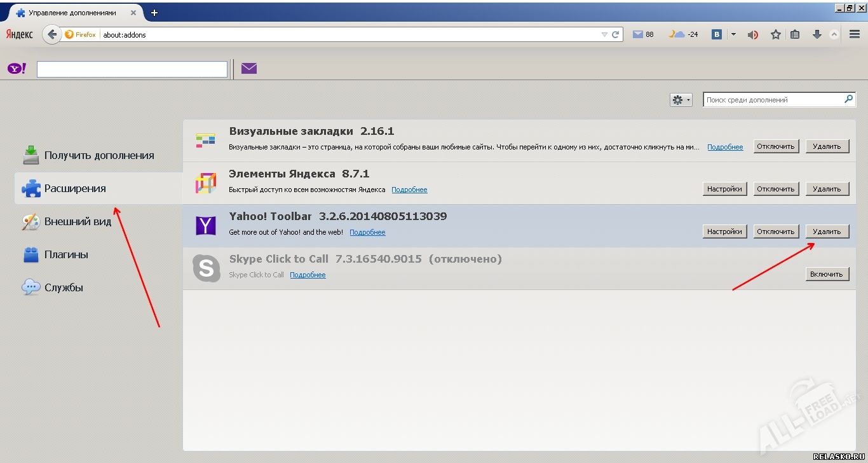
Task: Open the weather widget showing -24
Action: (x=684, y=34)
